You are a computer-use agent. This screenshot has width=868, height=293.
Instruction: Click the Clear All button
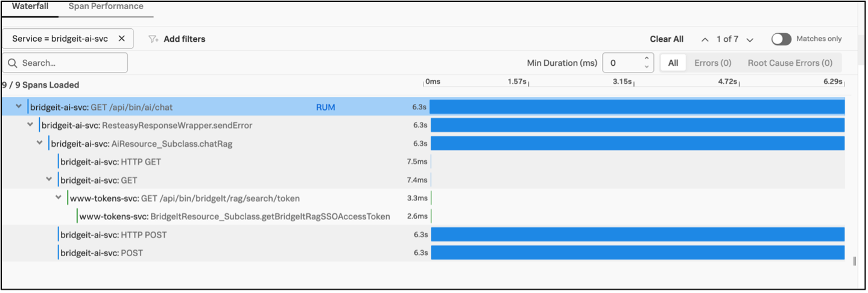[666, 39]
